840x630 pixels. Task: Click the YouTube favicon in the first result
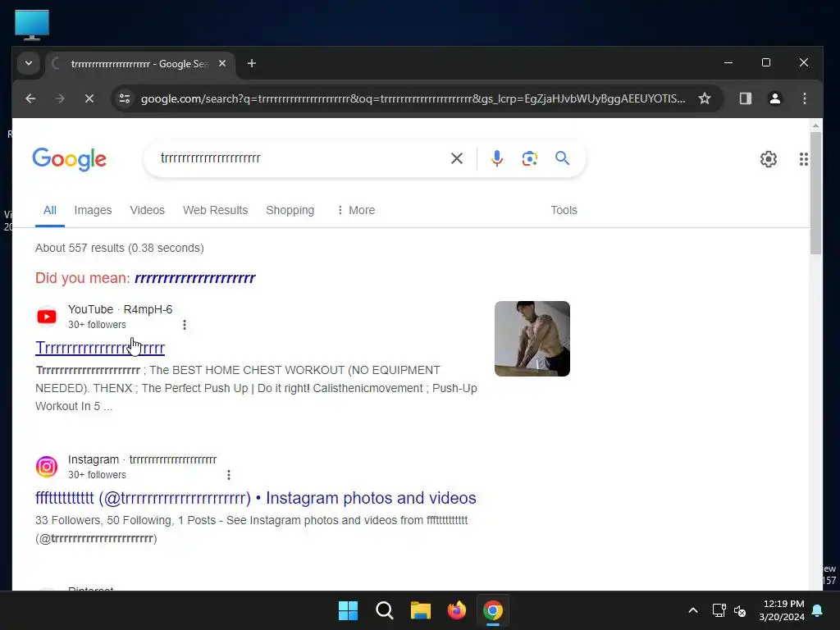(x=47, y=317)
